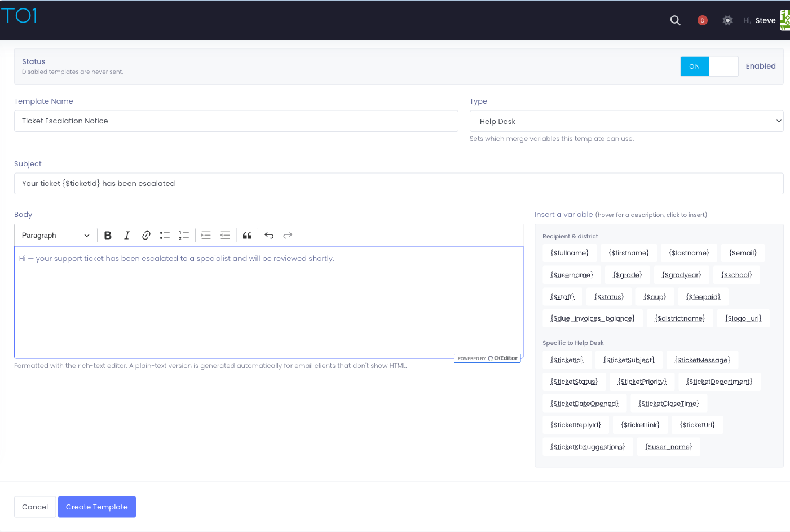Insert the {$firstname} variable

629,253
